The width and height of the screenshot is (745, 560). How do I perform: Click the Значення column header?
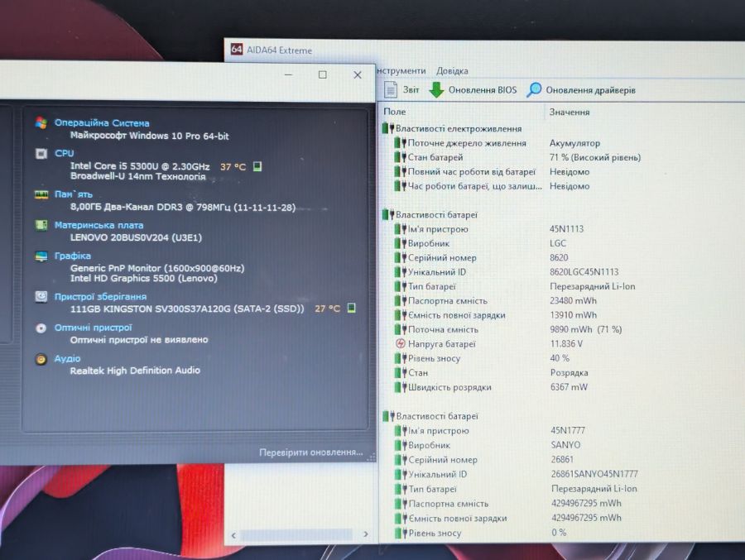570,112
